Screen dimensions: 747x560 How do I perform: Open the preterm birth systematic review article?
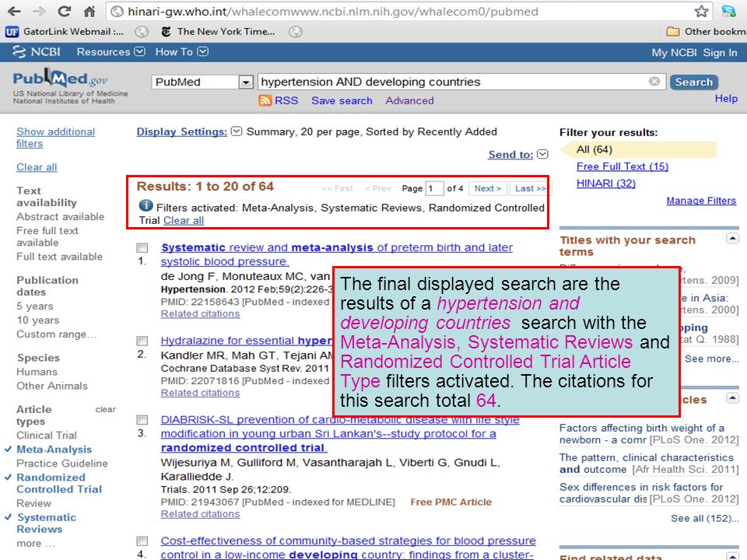(x=336, y=254)
